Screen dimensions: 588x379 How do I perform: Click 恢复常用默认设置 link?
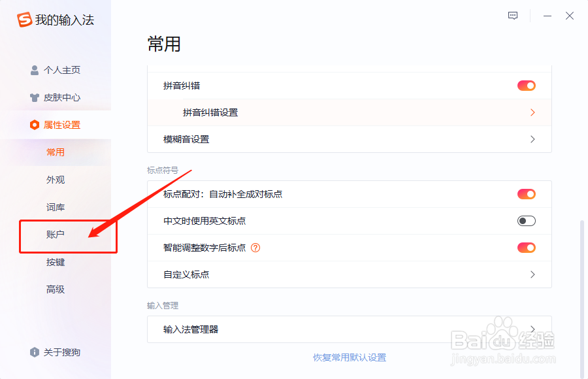[350, 357]
